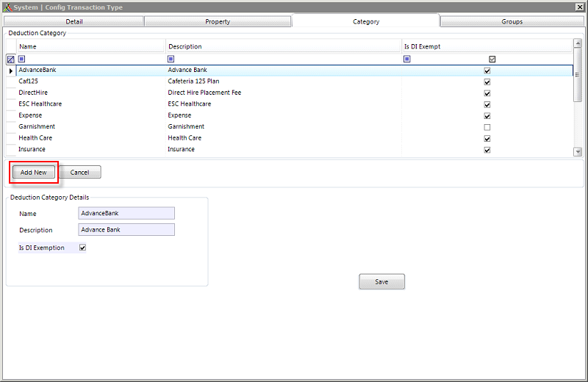Click the clear filter icon in grid

tap(10, 60)
